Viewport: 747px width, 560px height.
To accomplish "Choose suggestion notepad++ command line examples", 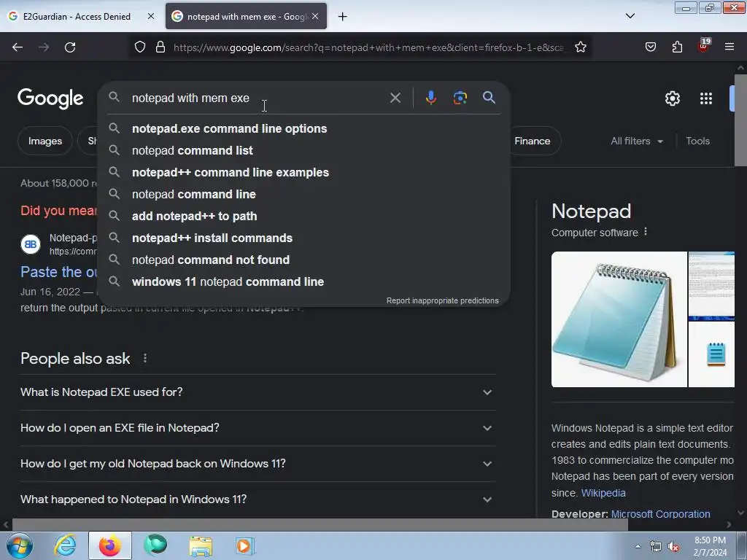I will pyautogui.click(x=303, y=172).
